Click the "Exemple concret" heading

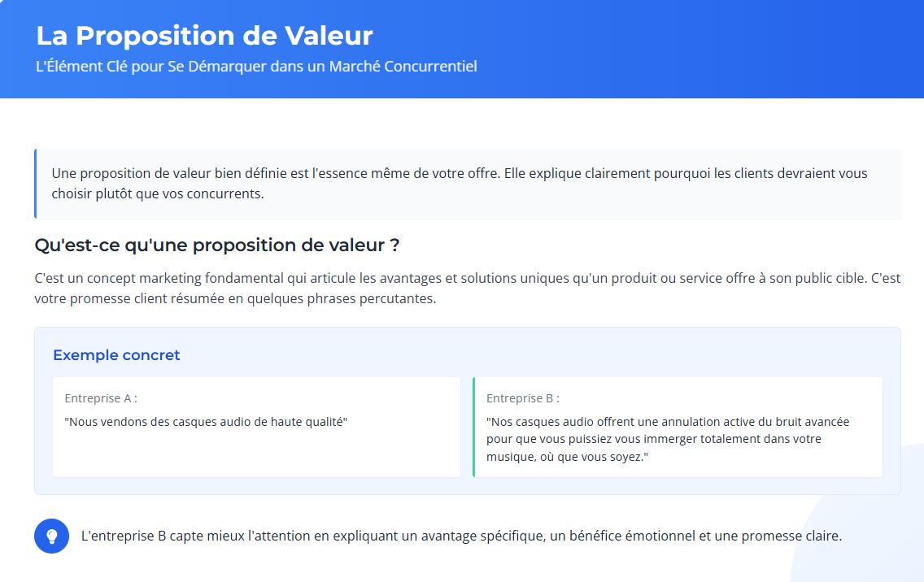click(x=116, y=355)
